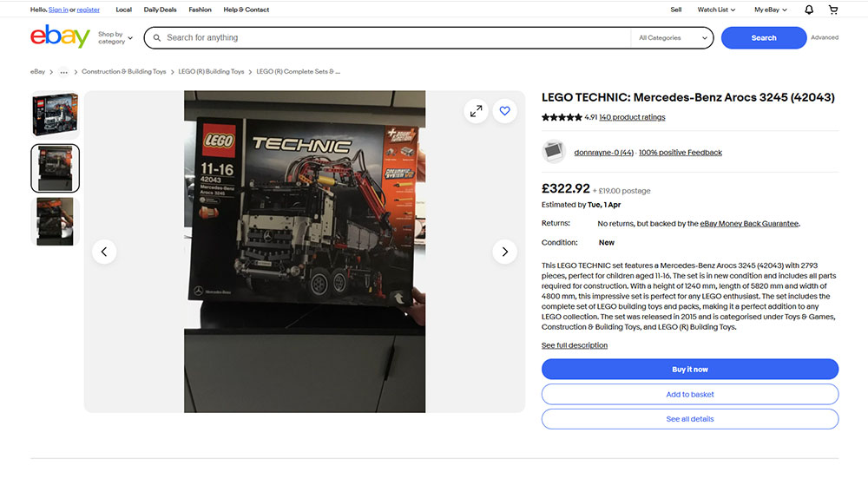Add item to watchlist with heart icon
This screenshot has width=868, height=485.
click(x=504, y=111)
